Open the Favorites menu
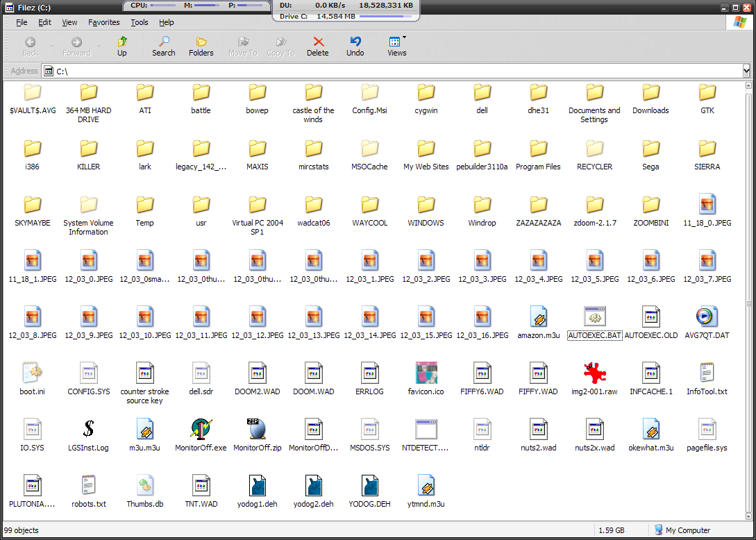This screenshot has width=756, height=540. (103, 22)
